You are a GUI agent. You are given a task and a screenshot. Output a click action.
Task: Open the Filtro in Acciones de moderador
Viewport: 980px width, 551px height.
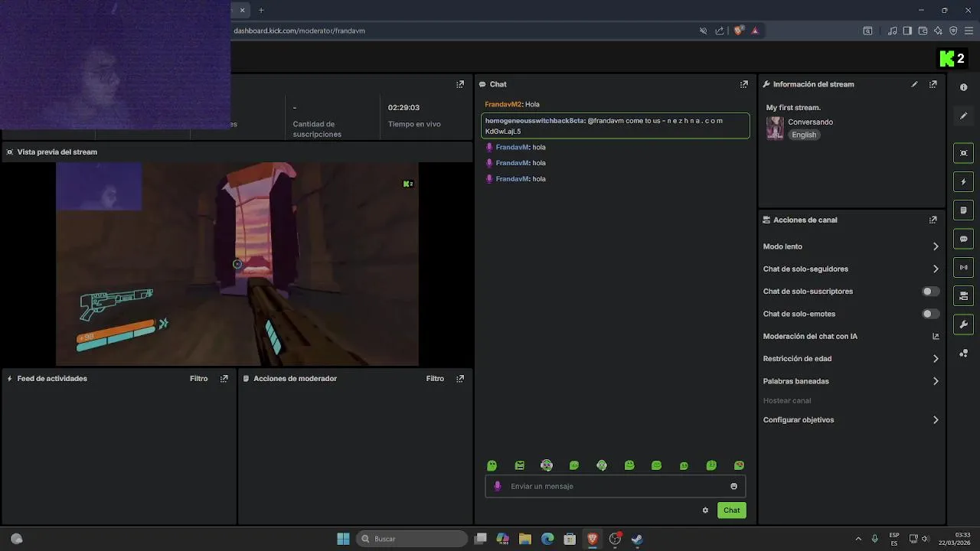click(x=435, y=378)
